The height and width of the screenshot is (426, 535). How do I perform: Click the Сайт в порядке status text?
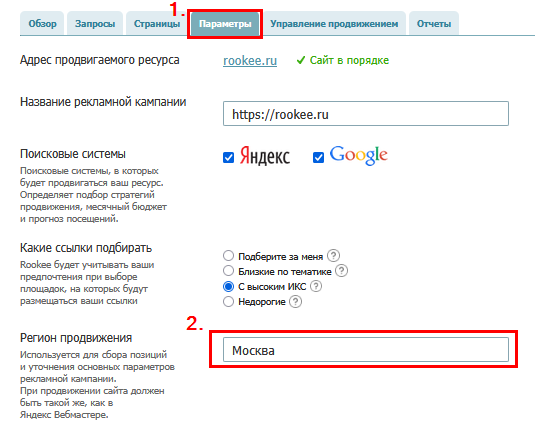(x=349, y=60)
